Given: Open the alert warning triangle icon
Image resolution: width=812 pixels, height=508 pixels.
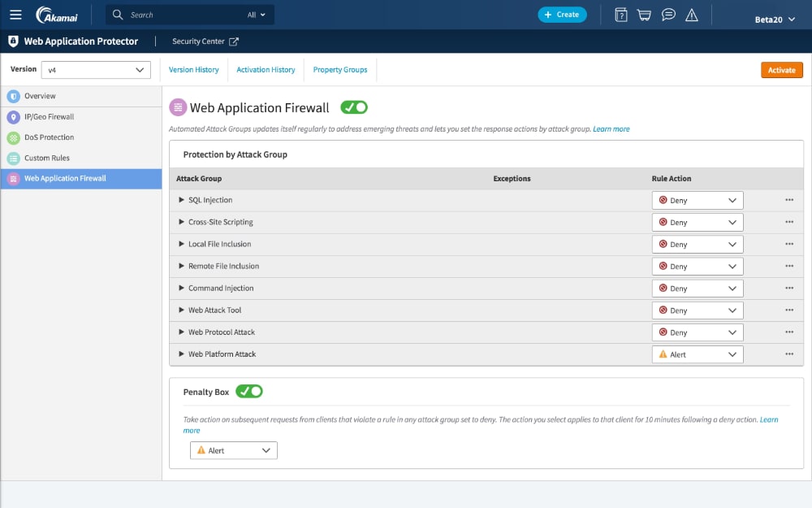Looking at the screenshot, I should click(x=691, y=15).
